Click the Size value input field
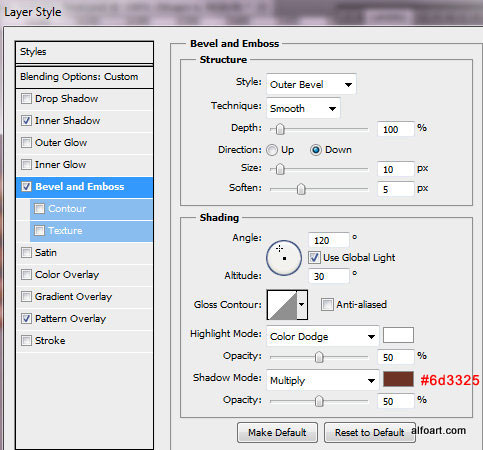The height and width of the screenshot is (450, 483). pos(396,169)
